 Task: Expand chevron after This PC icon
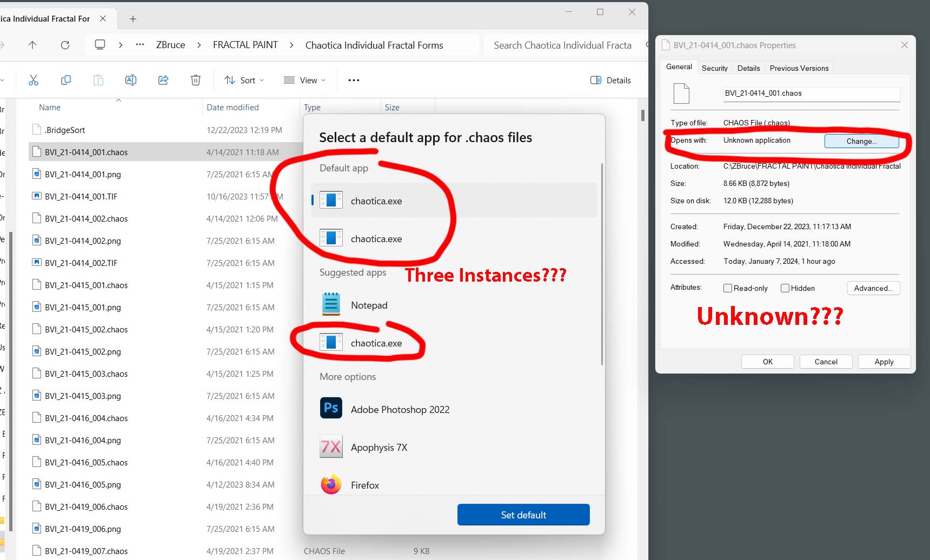(121, 45)
